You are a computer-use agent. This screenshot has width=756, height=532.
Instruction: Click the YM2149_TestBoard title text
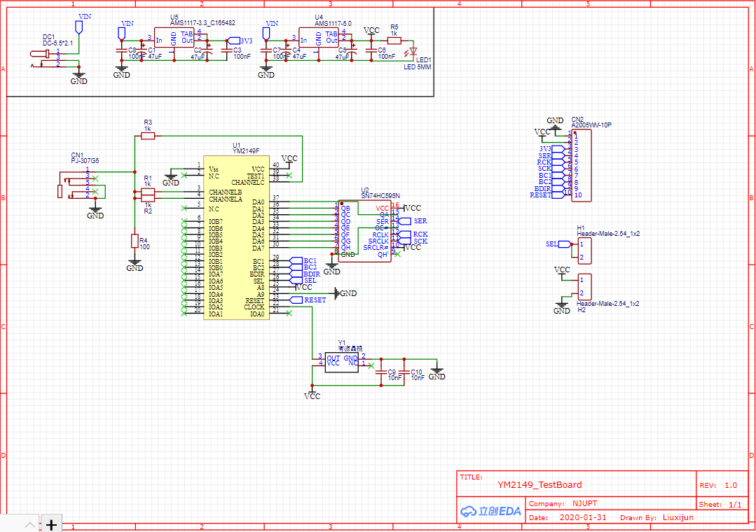coord(539,485)
